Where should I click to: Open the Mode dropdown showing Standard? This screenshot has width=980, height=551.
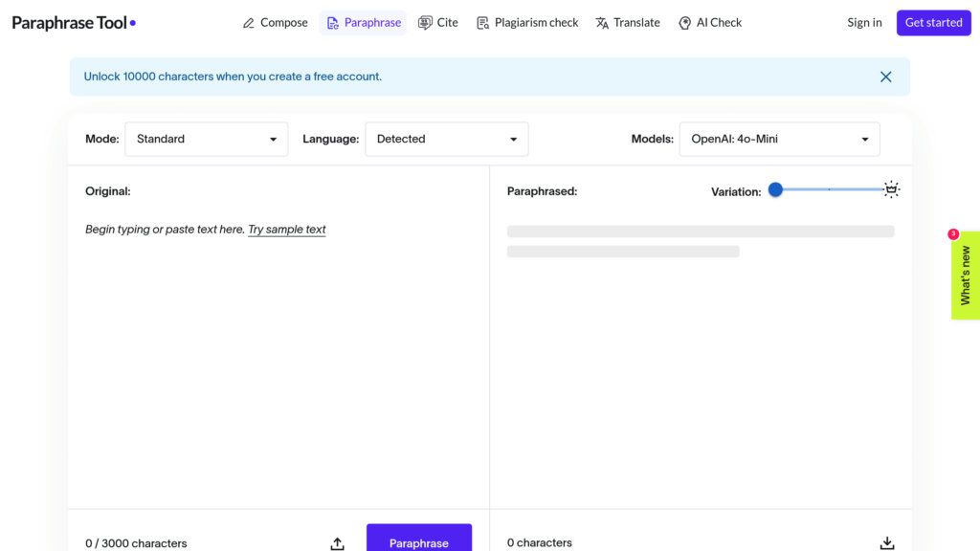click(206, 138)
